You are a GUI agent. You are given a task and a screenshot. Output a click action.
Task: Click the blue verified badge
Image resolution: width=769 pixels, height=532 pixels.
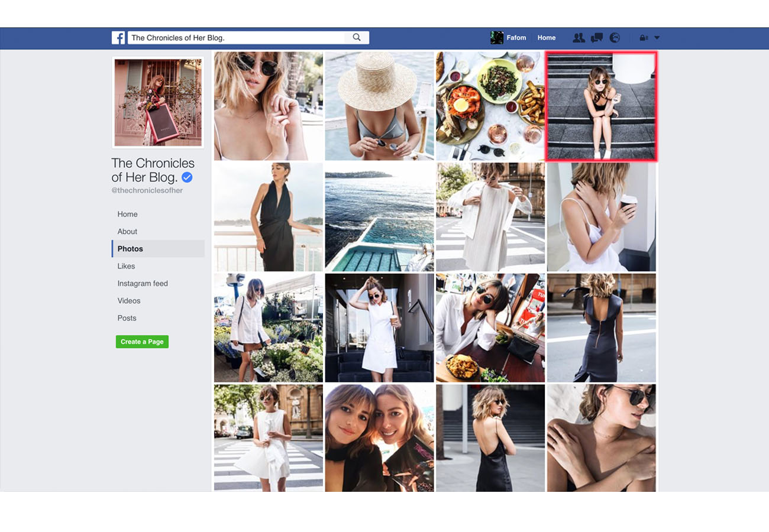[187, 177]
